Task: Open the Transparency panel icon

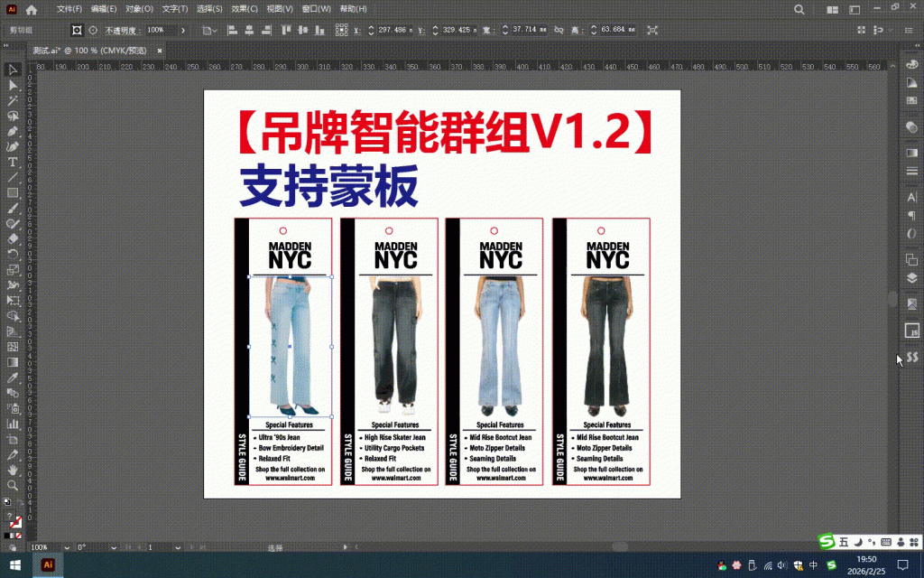Action: [911, 126]
